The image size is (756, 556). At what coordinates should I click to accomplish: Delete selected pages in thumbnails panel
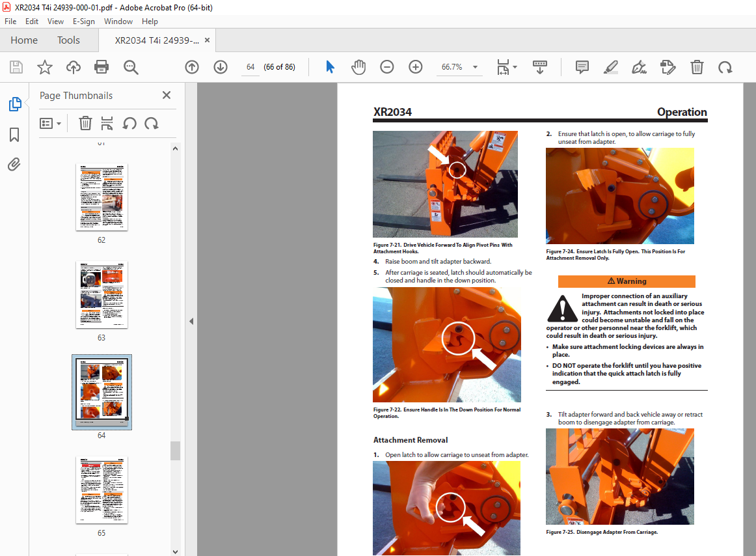85,124
